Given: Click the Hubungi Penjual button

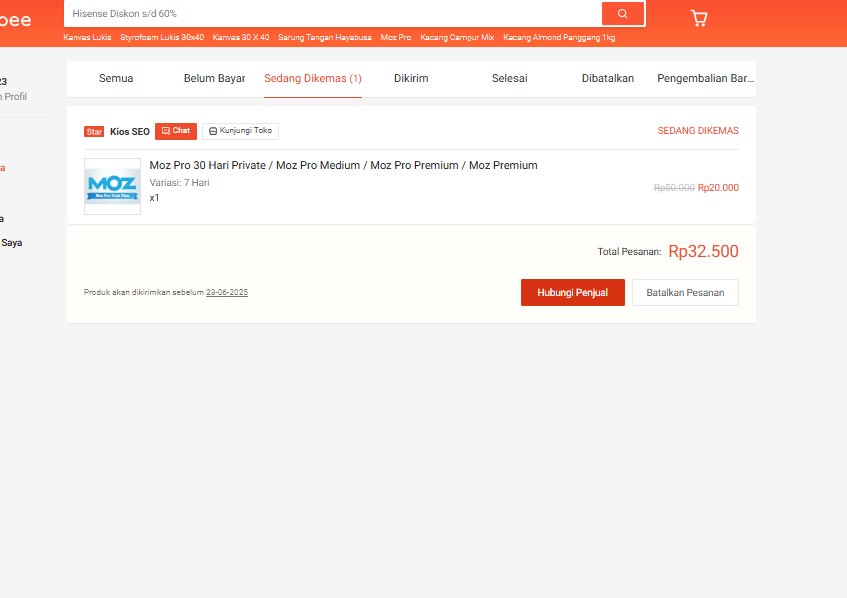Looking at the screenshot, I should click(572, 292).
